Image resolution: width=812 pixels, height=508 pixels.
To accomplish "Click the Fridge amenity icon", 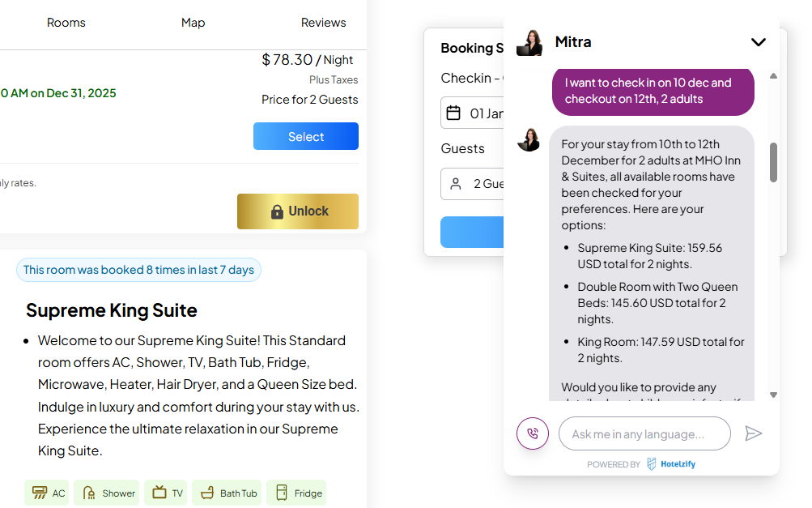I will 282,493.
